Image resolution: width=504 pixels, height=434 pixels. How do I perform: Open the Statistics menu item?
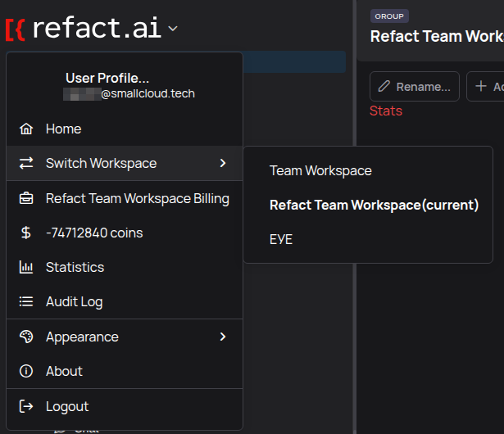coord(125,267)
